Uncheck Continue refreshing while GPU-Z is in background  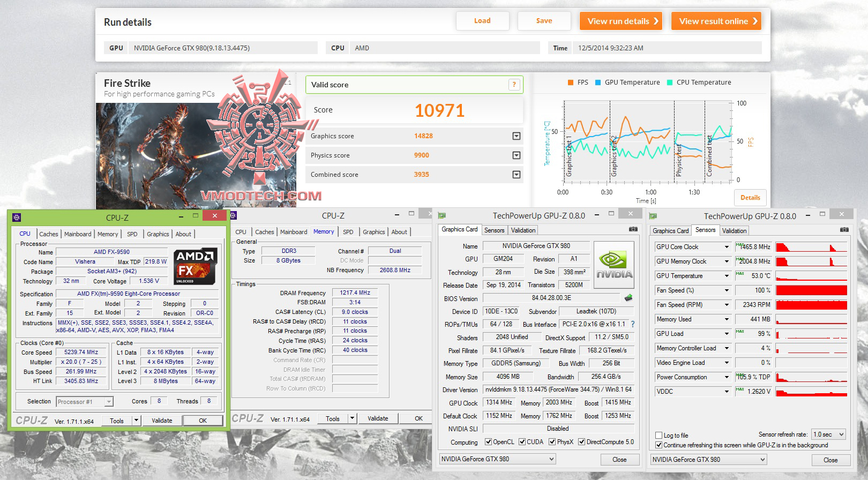pos(659,445)
